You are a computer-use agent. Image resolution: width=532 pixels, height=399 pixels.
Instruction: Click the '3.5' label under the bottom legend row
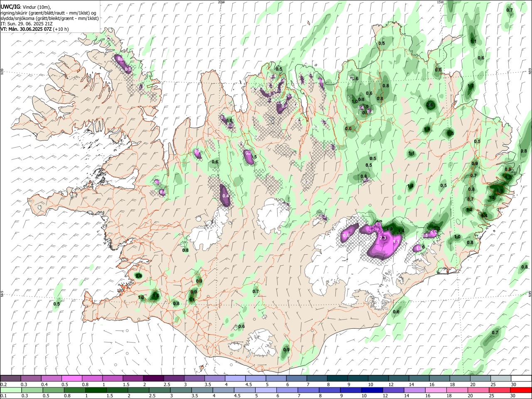tap(195, 396)
